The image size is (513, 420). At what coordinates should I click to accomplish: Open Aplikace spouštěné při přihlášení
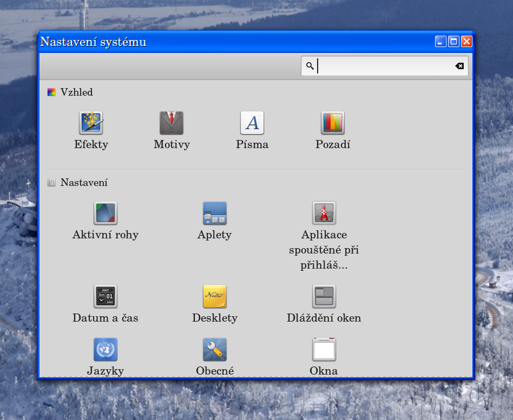coord(324,214)
